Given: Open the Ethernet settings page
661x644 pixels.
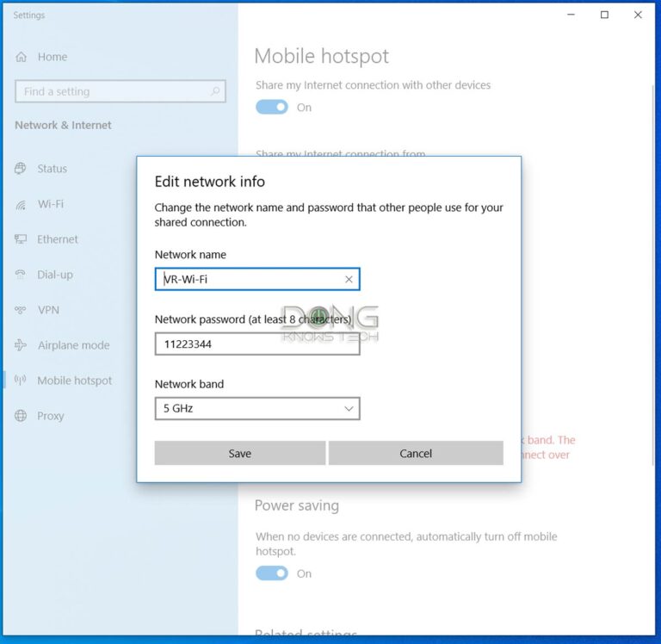Looking at the screenshot, I should [57, 239].
